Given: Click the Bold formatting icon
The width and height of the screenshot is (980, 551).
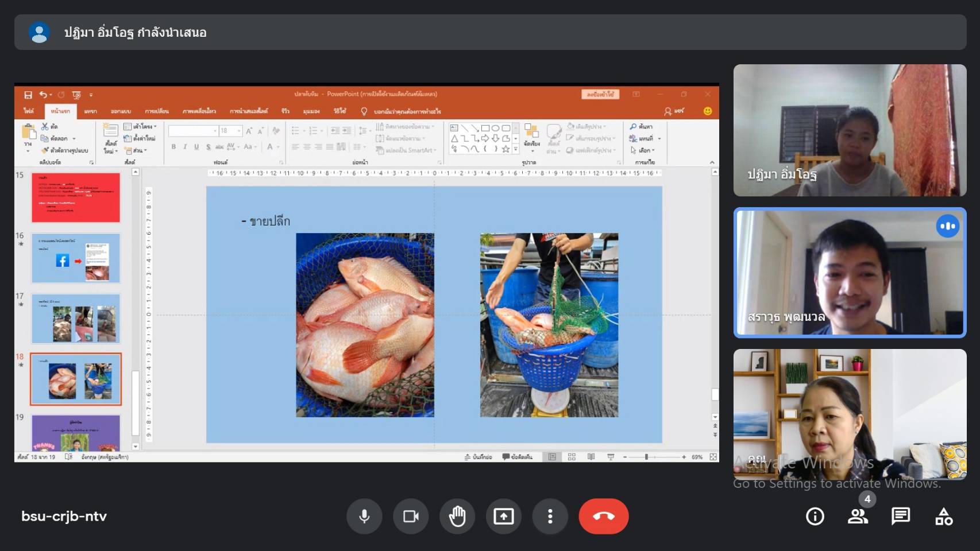Looking at the screenshot, I should point(173,147).
